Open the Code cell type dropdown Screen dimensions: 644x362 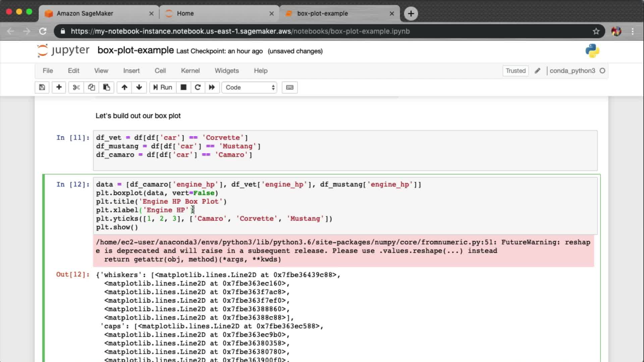(250, 87)
